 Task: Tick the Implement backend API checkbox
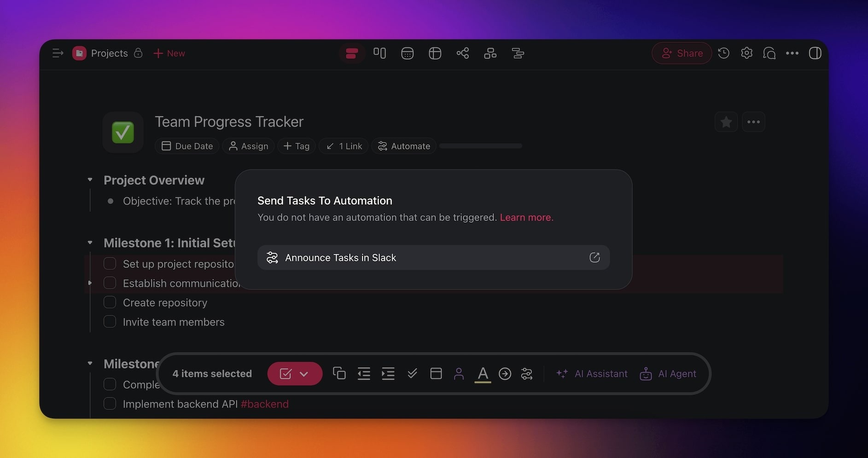tap(110, 404)
